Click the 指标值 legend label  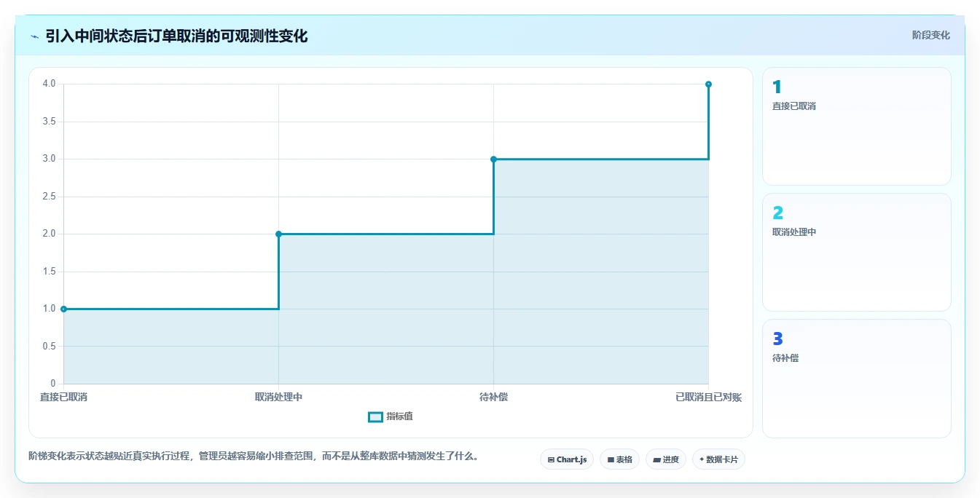click(x=399, y=416)
